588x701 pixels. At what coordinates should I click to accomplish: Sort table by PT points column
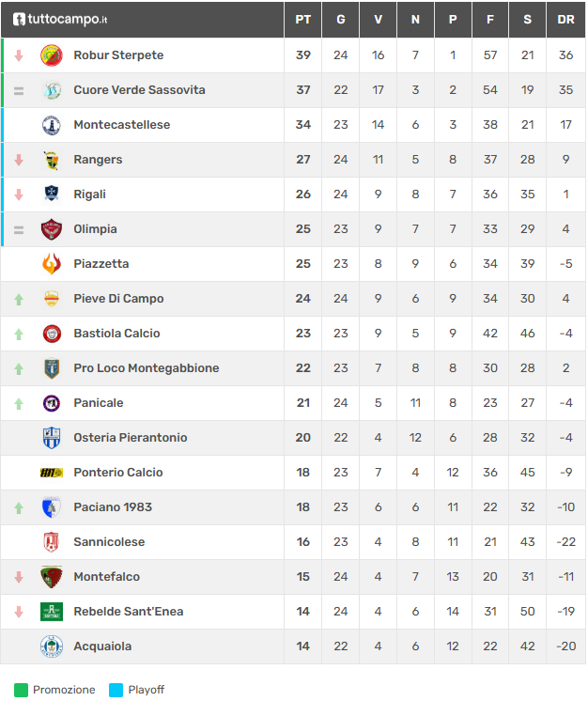click(x=302, y=19)
